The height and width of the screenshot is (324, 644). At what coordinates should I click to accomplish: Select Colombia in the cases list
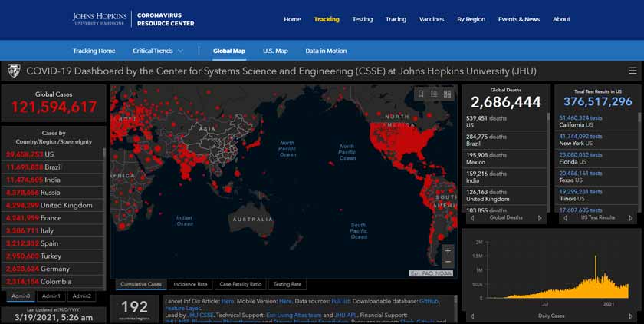pos(53,282)
